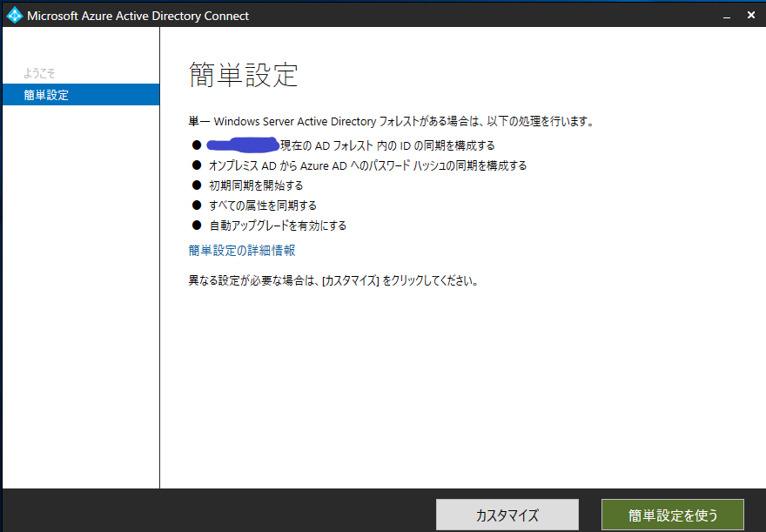This screenshot has height=532, width=766.
Task: Click the minimize icon in the title bar
Action: tap(725, 15)
